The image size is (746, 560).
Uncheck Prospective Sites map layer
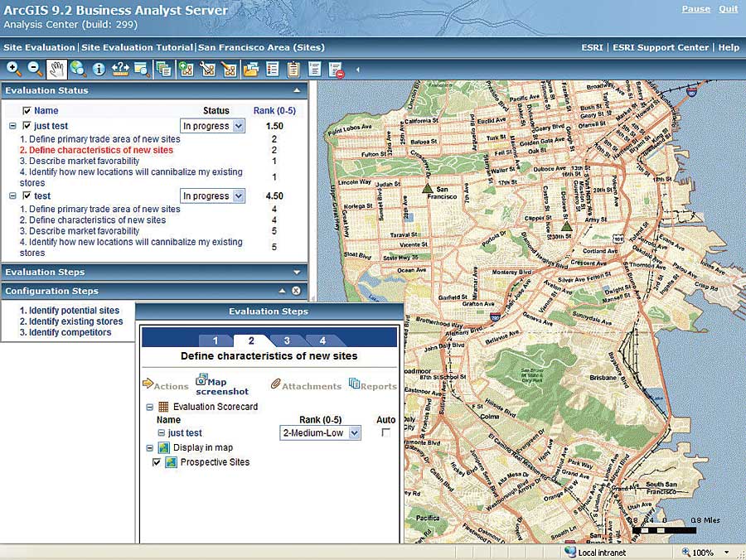[157, 462]
